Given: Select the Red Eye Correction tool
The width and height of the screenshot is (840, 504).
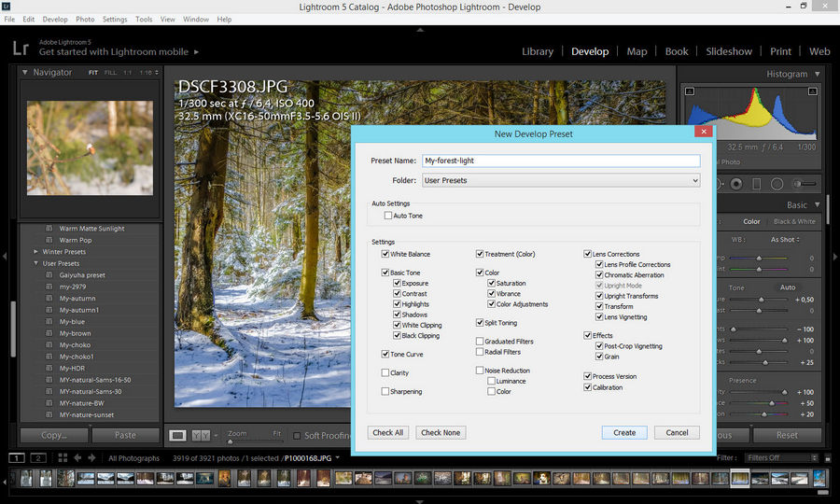Looking at the screenshot, I should (x=736, y=184).
